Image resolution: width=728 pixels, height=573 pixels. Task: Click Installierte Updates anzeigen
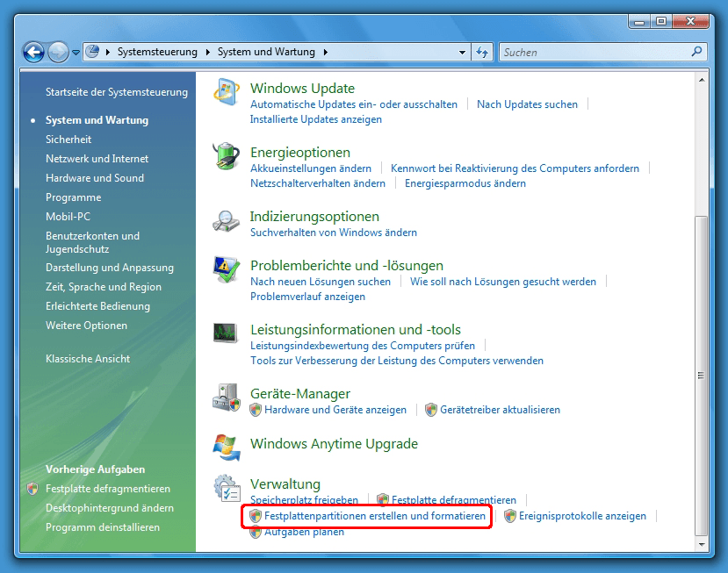(316, 119)
